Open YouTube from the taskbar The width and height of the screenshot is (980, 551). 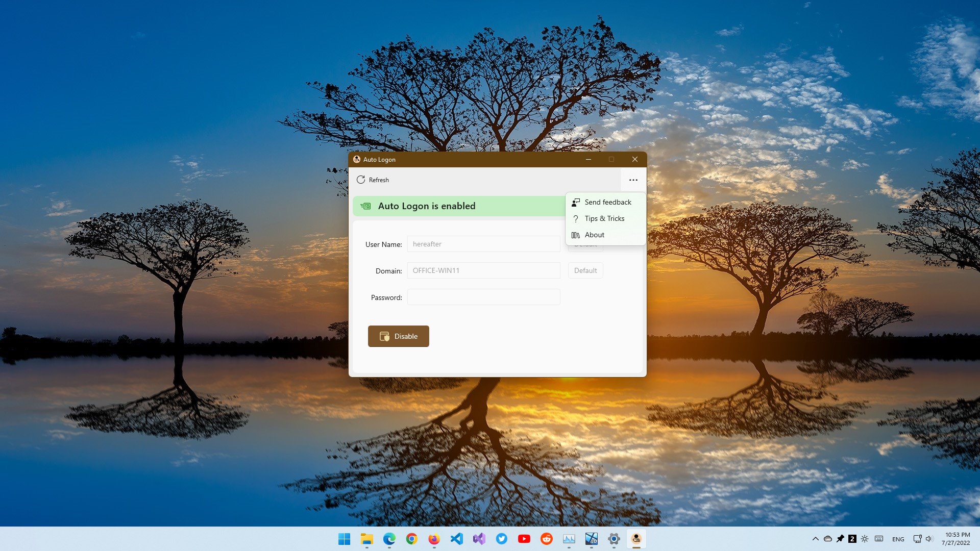(x=524, y=539)
